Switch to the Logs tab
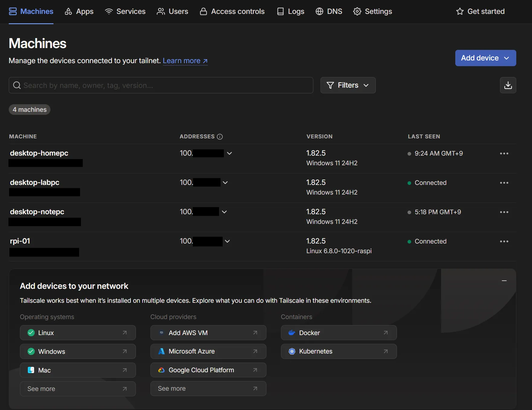This screenshot has width=532, height=410. click(x=291, y=11)
